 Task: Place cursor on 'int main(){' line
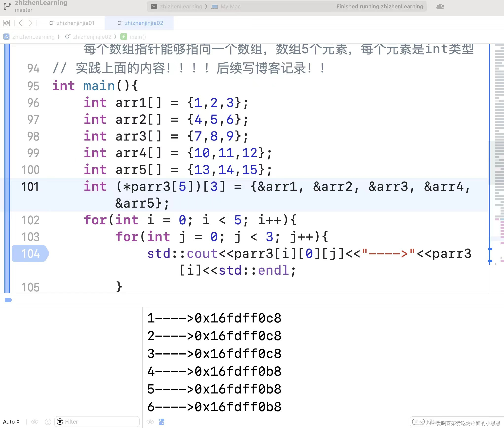click(95, 86)
